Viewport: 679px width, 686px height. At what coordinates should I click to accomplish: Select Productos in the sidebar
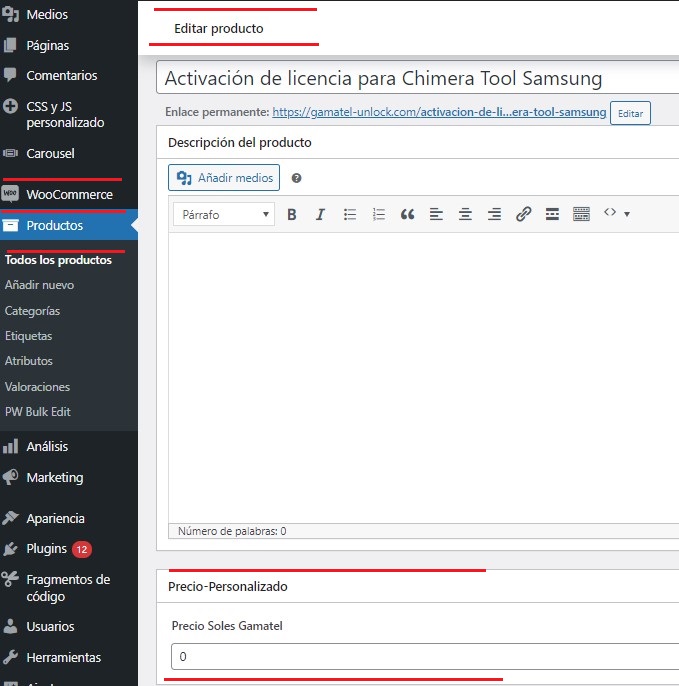pyautogui.click(x=69, y=225)
